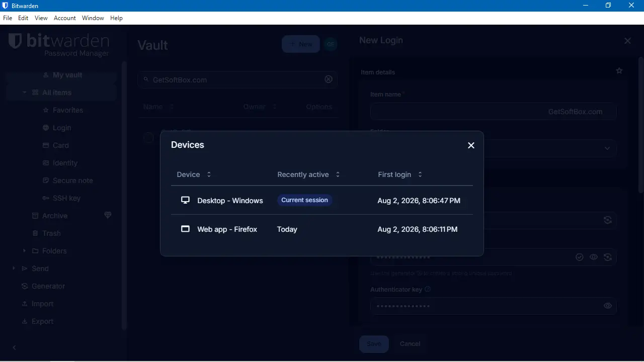Expand the Folders tree
The width and height of the screenshot is (644, 362).
coord(24,251)
